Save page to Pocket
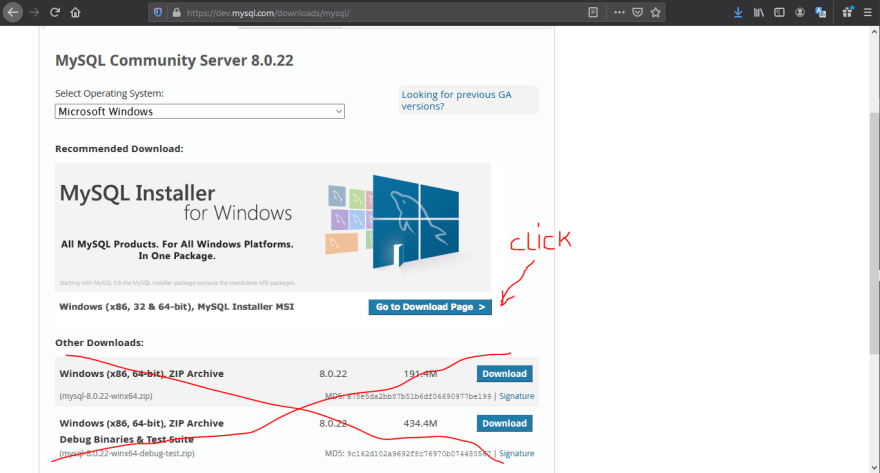The height and width of the screenshot is (473, 880). [x=638, y=12]
